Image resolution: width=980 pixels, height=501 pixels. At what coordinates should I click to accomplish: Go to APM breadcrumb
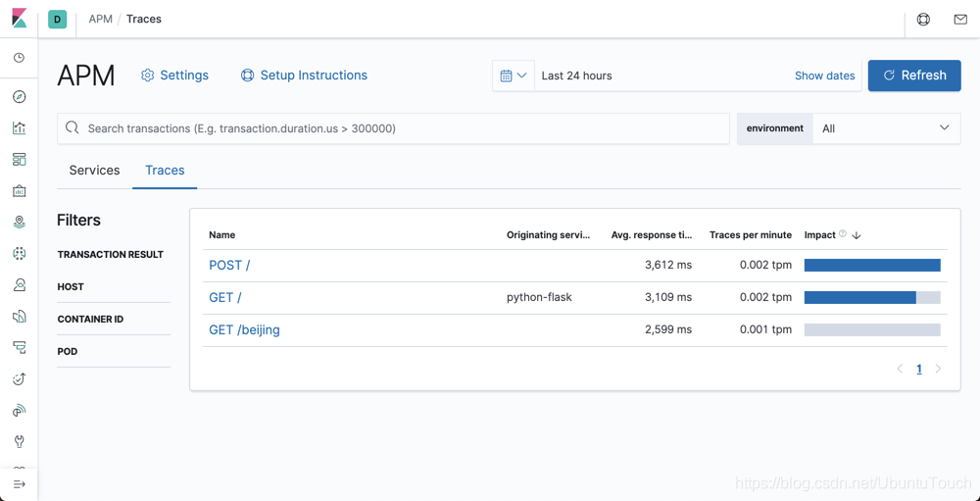101,20
